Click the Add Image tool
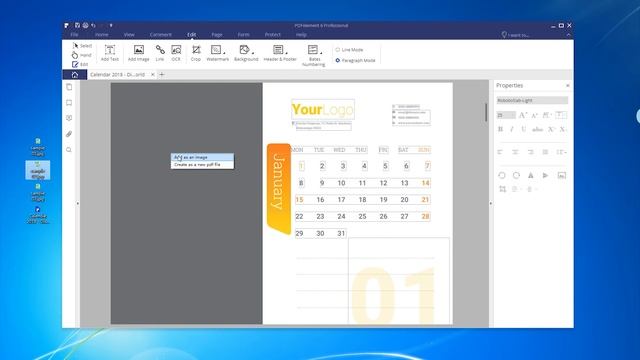This screenshot has height=360, width=640. click(x=139, y=53)
